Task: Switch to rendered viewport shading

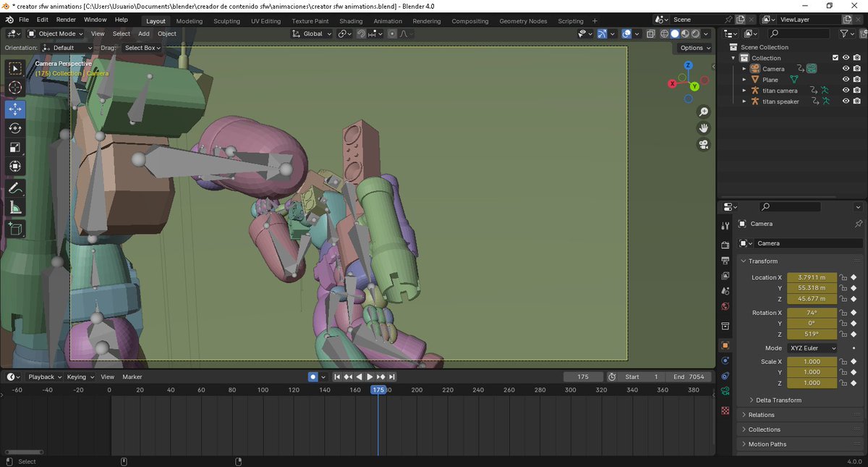Action: (695, 34)
